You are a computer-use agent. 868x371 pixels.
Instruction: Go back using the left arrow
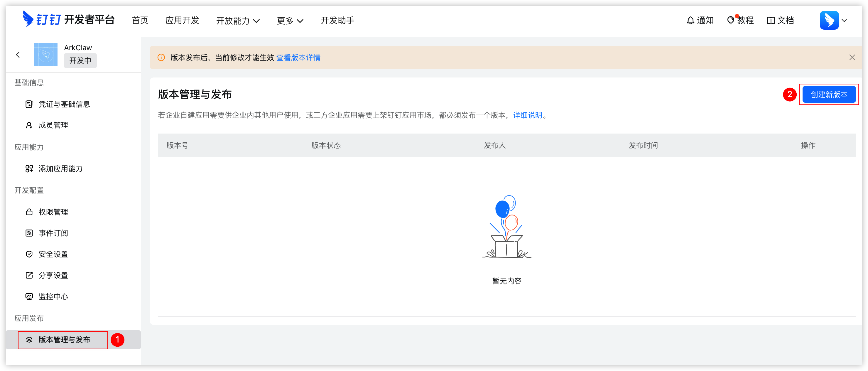18,55
